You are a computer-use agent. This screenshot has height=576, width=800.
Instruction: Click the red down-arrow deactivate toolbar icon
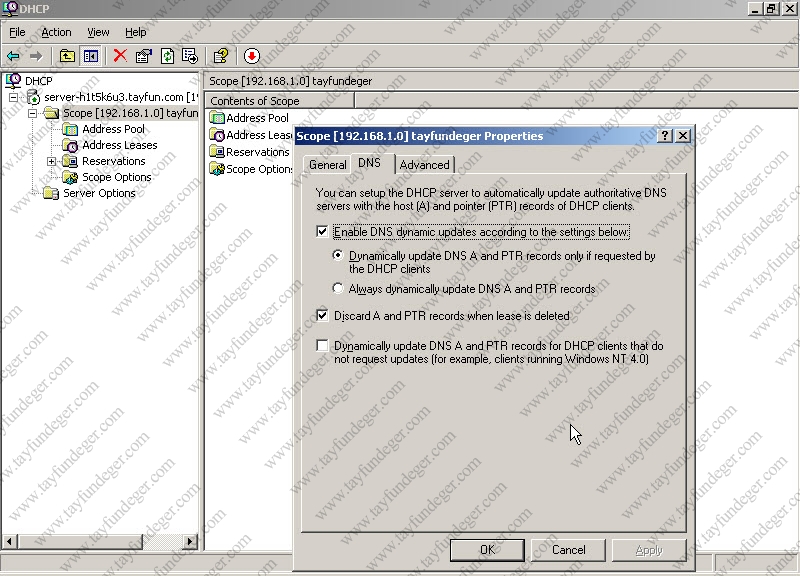(252, 56)
